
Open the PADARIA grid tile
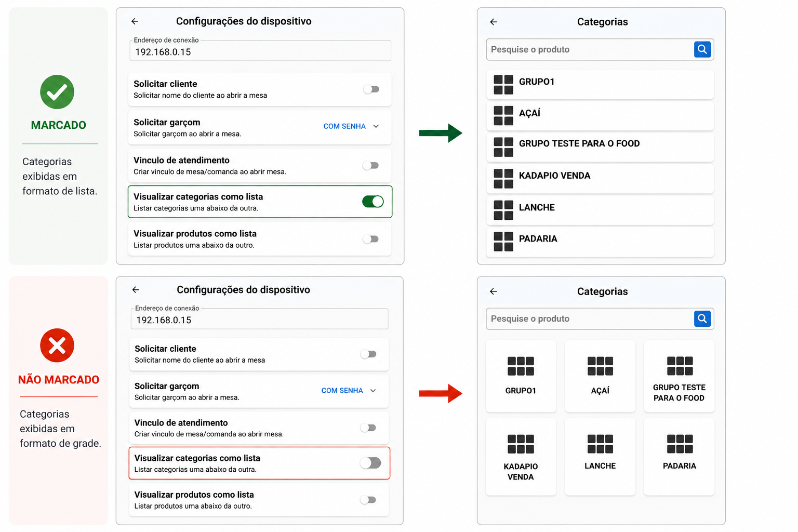[679, 457]
